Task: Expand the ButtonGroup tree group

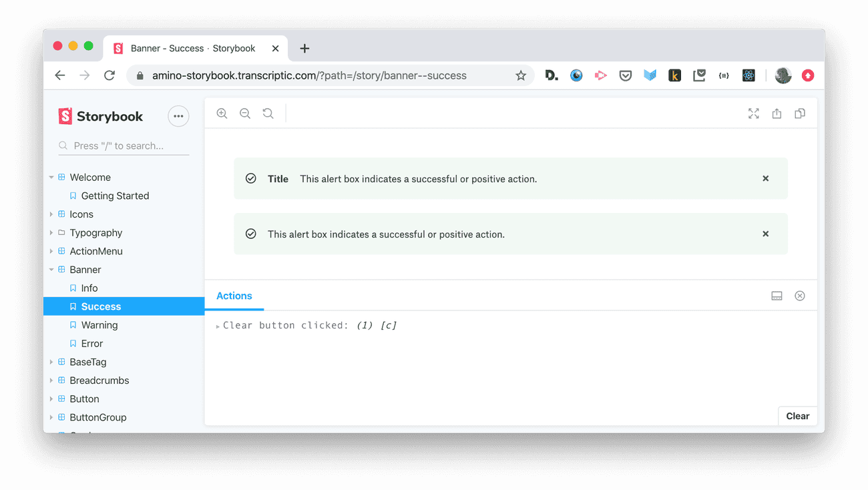Action: coord(51,417)
